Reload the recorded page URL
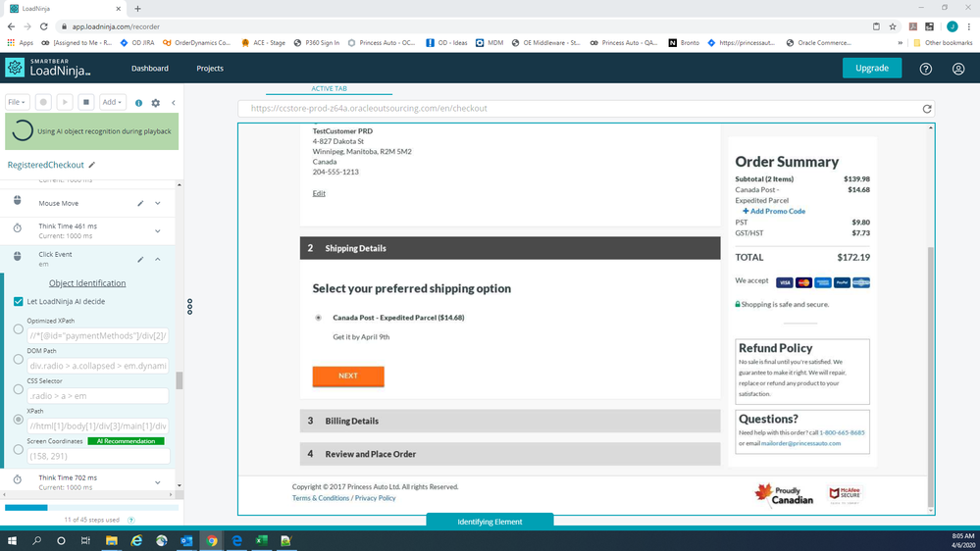980x551 pixels. click(926, 109)
